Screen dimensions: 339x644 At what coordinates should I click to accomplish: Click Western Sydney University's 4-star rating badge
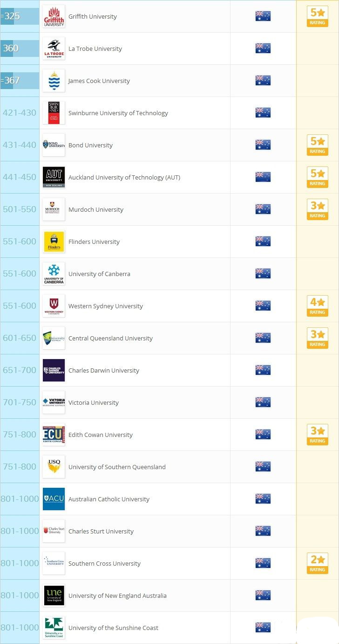click(x=318, y=306)
